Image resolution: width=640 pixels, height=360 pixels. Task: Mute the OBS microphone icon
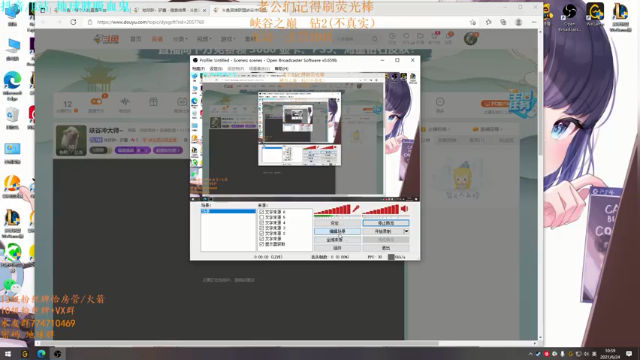click(x=356, y=209)
